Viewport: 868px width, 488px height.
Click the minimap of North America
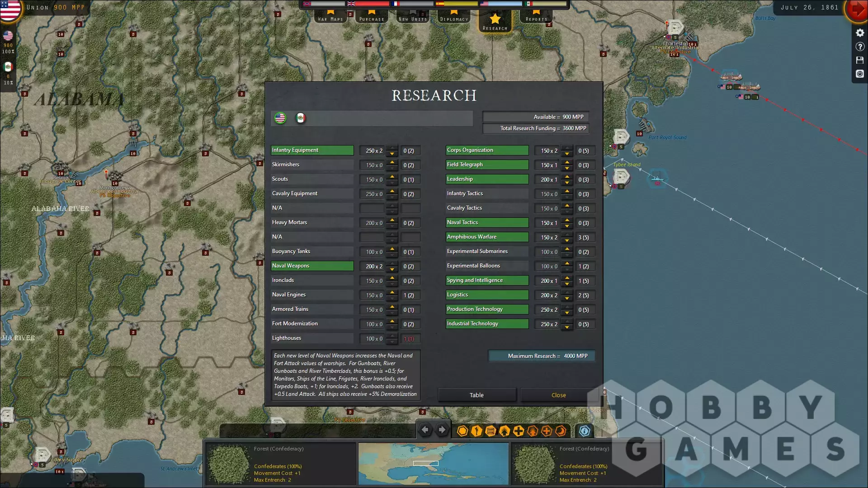click(x=433, y=464)
